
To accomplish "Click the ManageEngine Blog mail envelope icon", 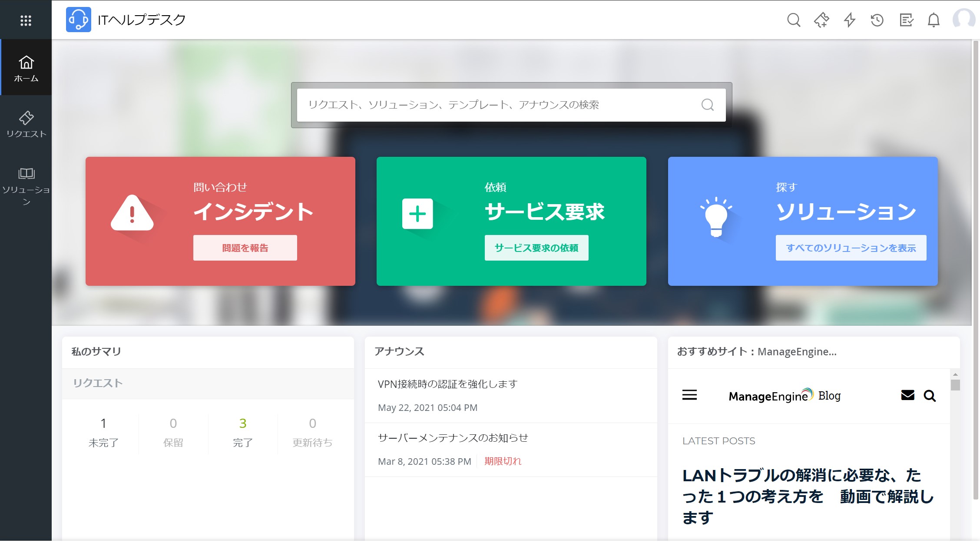I will coord(907,395).
